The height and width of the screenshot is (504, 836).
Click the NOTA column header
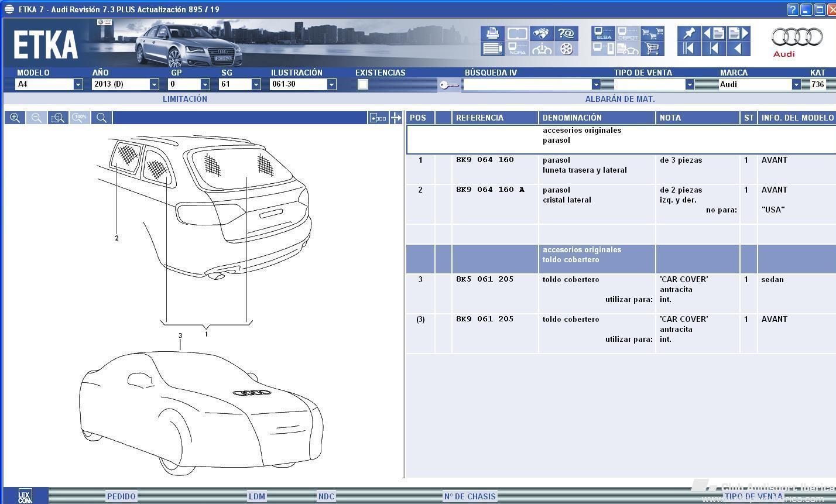697,118
